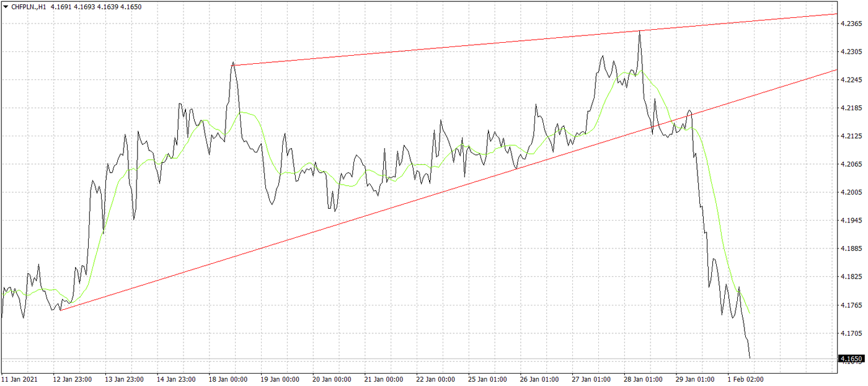Select the lower red trendline's starting anchor point

point(60,309)
